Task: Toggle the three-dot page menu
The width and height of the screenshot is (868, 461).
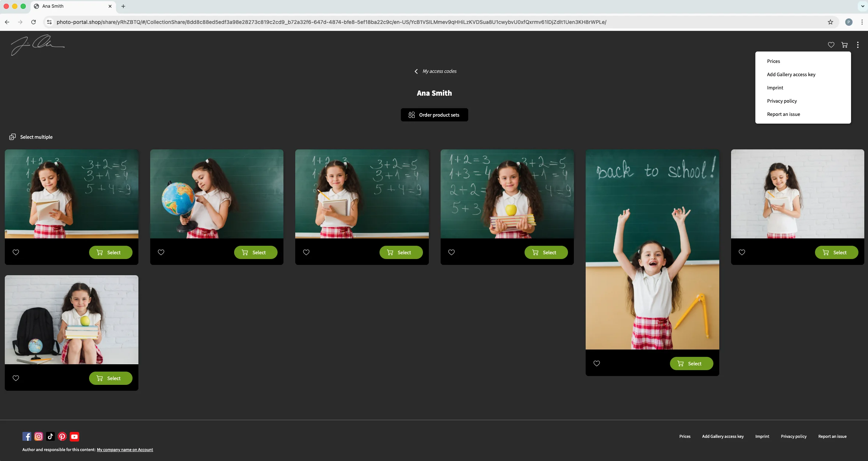Action: (858, 45)
